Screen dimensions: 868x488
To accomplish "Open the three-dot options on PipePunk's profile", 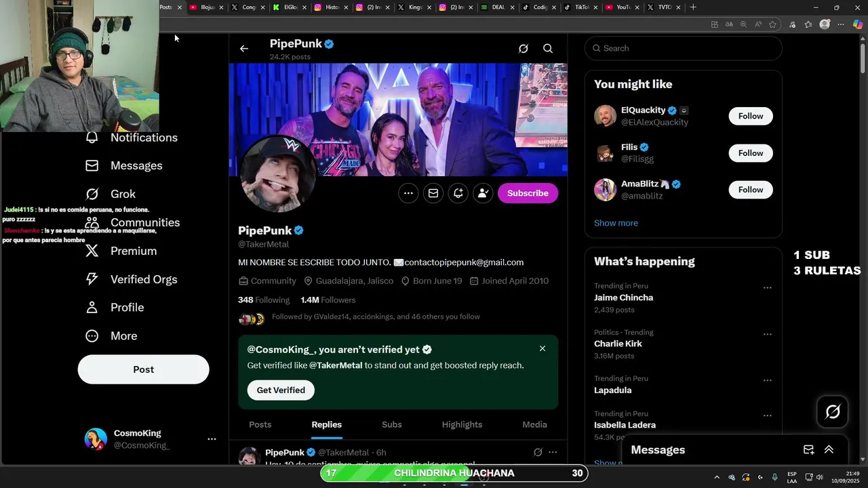I will coord(408,193).
